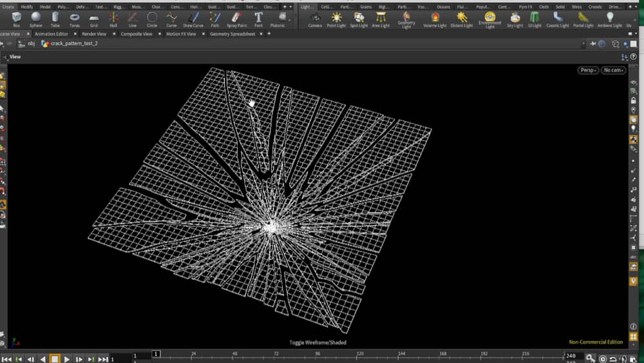Add a Spot Light
Viewport: 644px width, 363px height.
coord(359,19)
